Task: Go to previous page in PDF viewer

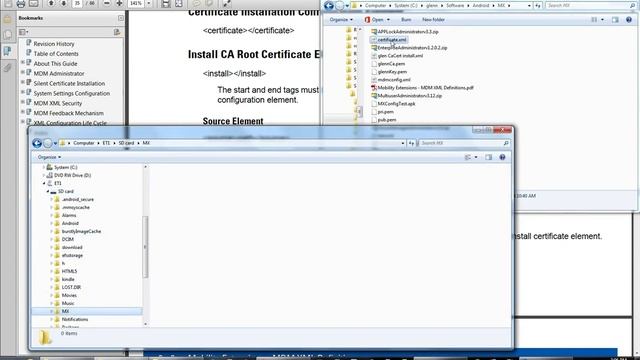Action: pyautogui.click(x=51, y=3)
